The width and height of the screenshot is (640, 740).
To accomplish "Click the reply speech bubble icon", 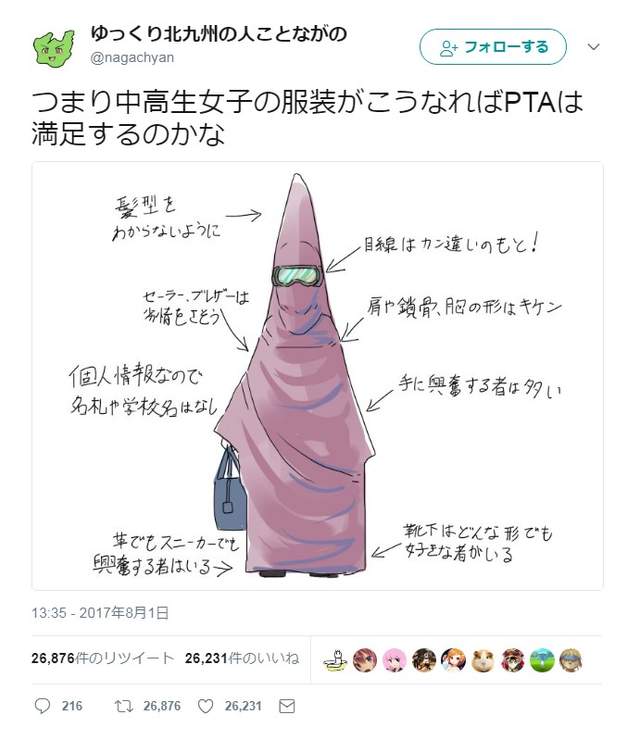I will (42, 706).
